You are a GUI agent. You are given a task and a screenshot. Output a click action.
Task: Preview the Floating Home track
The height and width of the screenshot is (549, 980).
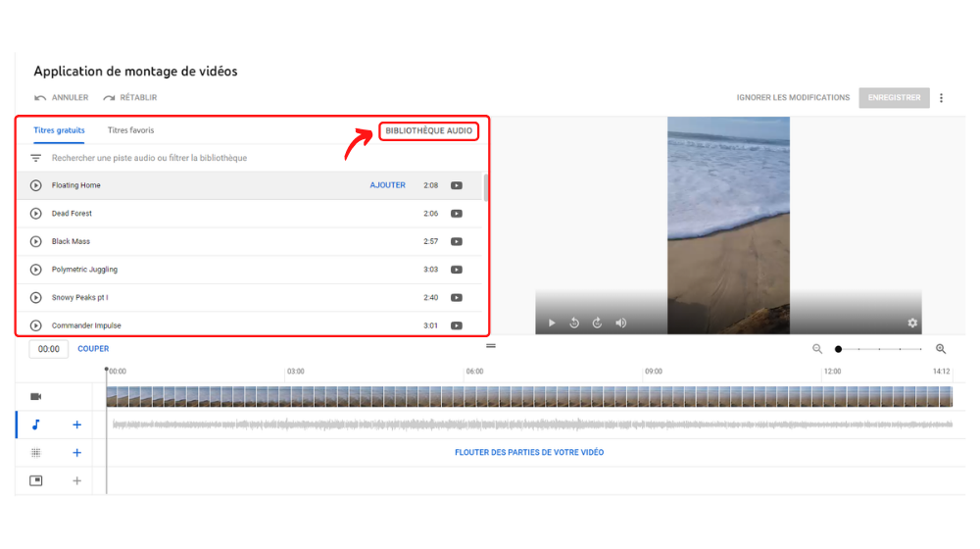35,185
